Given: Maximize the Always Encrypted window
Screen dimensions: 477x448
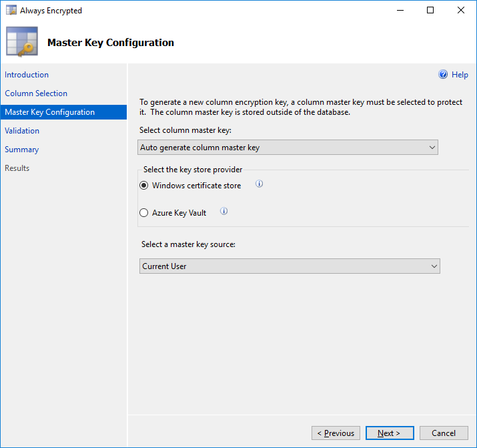Looking at the screenshot, I should [430, 11].
